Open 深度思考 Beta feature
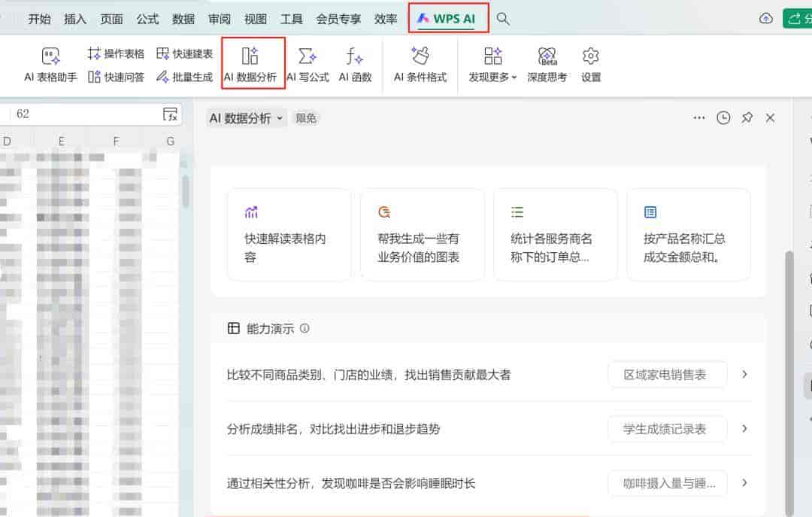The height and width of the screenshot is (517, 812). (x=547, y=64)
